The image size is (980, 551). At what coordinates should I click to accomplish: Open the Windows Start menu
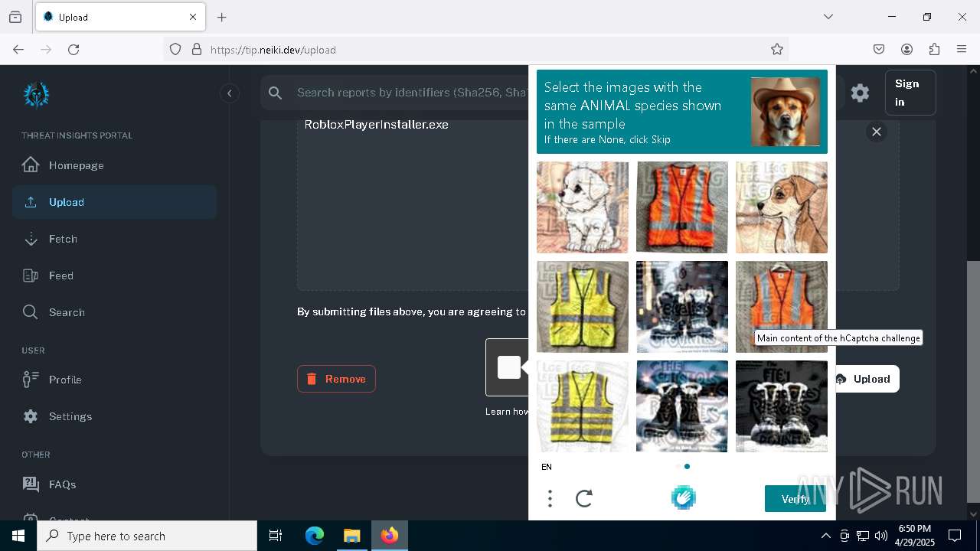click(18, 536)
